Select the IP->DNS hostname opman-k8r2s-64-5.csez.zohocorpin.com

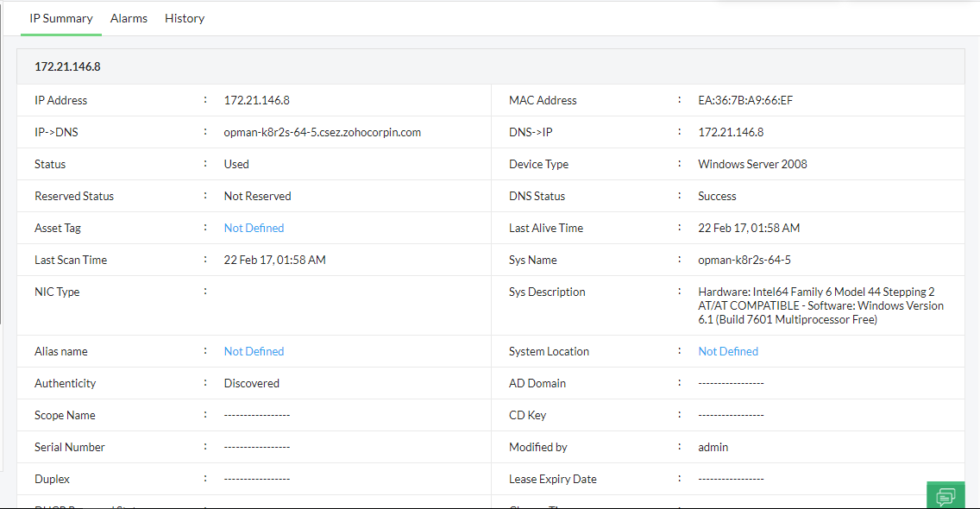pos(322,131)
